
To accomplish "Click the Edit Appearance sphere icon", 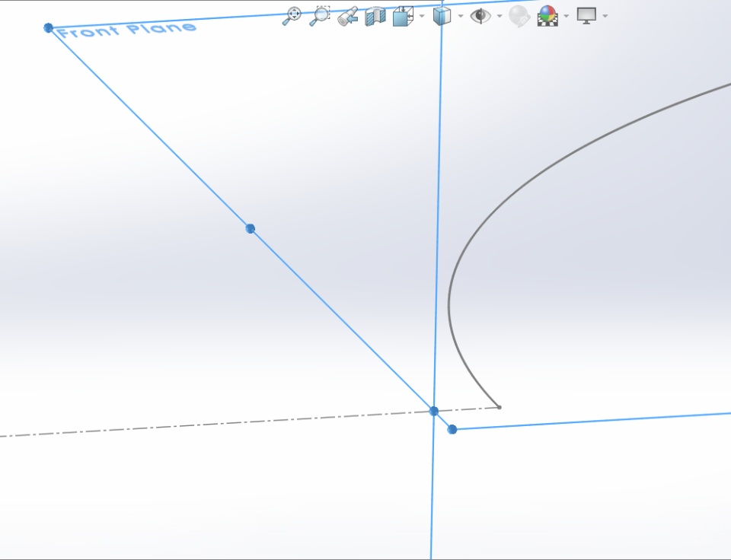I will click(519, 16).
